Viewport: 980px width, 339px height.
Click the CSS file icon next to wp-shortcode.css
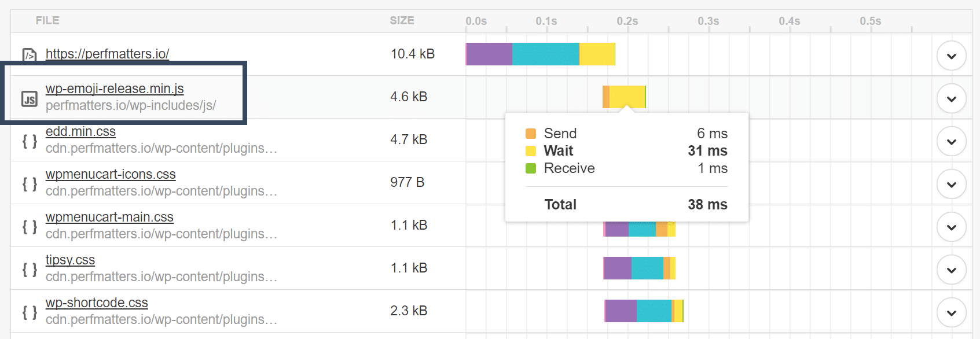click(28, 311)
